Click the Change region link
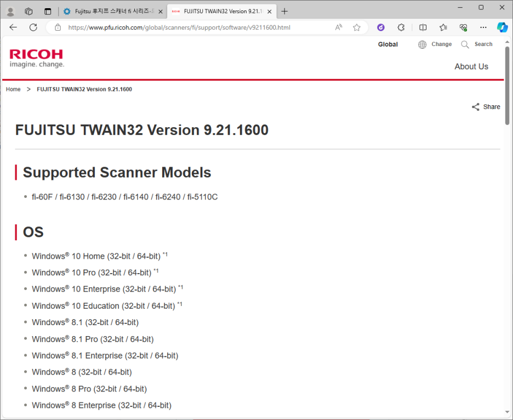The height and width of the screenshot is (420, 513). pyautogui.click(x=441, y=44)
